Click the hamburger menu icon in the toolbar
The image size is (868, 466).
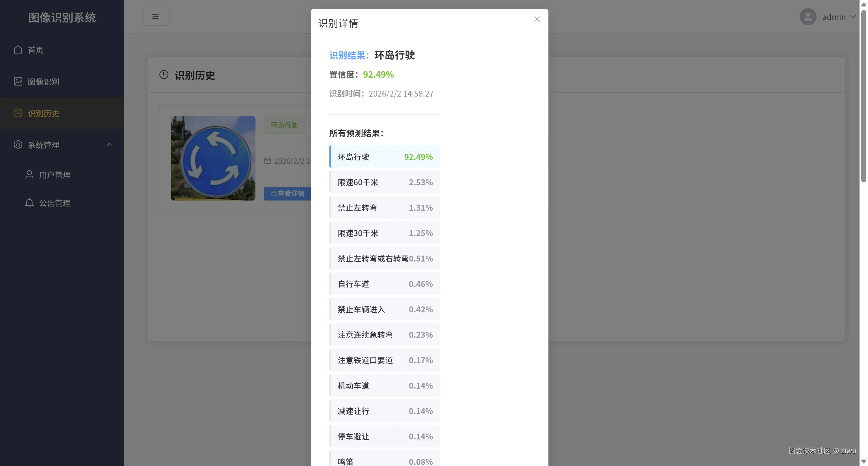pyautogui.click(x=155, y=16)
